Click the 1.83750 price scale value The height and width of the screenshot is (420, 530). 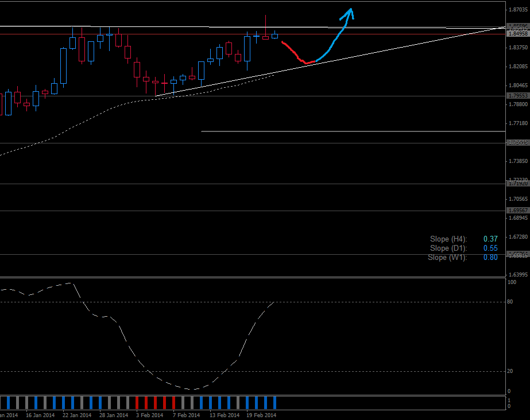click(518, 48)
